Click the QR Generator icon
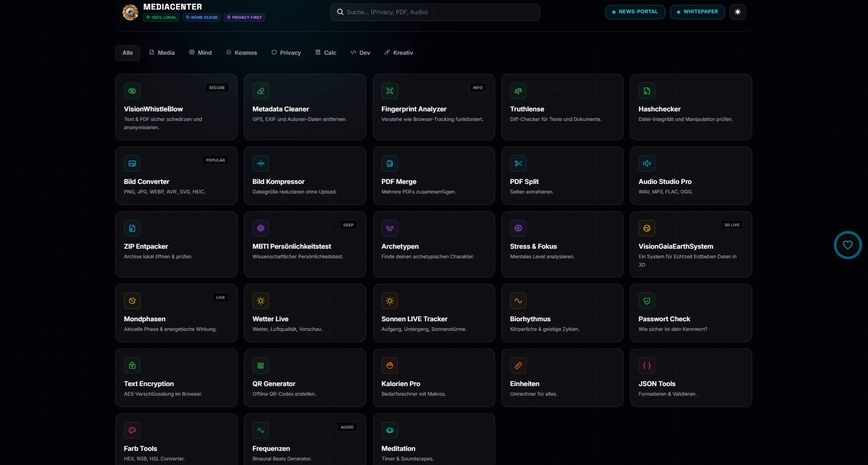This screenshot has width=868, height=465. pyautogui.click(x=261, y=366)
